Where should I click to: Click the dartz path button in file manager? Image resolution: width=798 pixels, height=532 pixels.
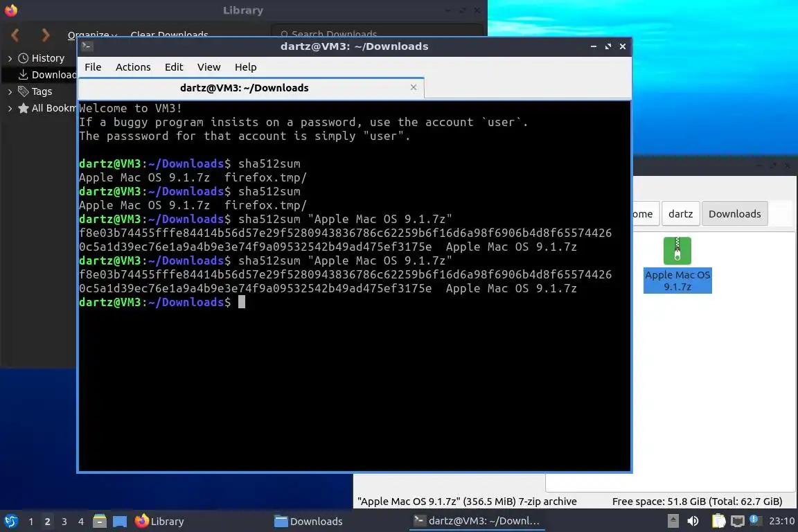(680, 214)
